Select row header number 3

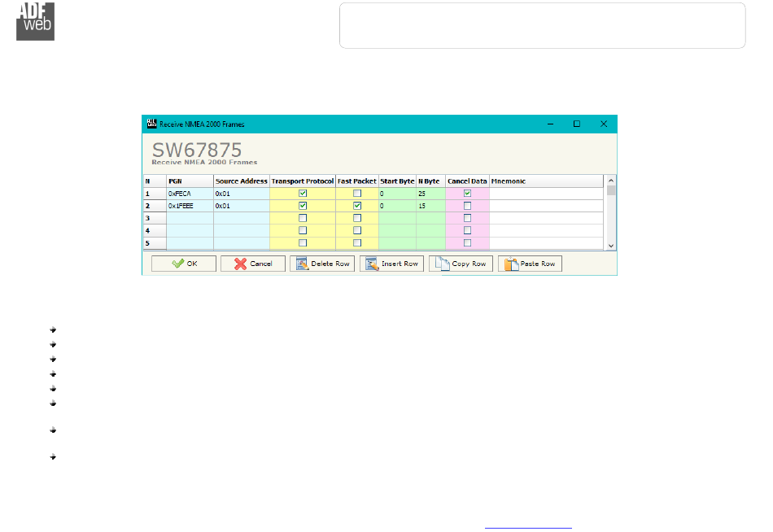coord(155,219)
